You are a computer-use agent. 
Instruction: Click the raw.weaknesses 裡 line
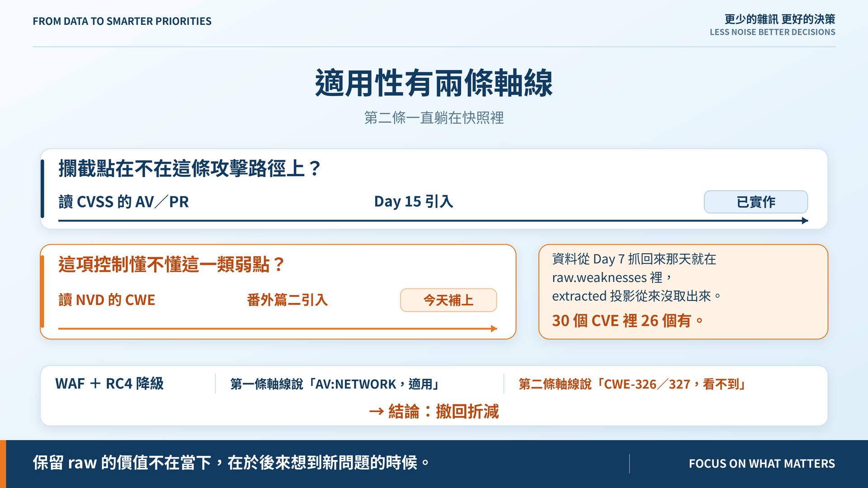(612, 277)
